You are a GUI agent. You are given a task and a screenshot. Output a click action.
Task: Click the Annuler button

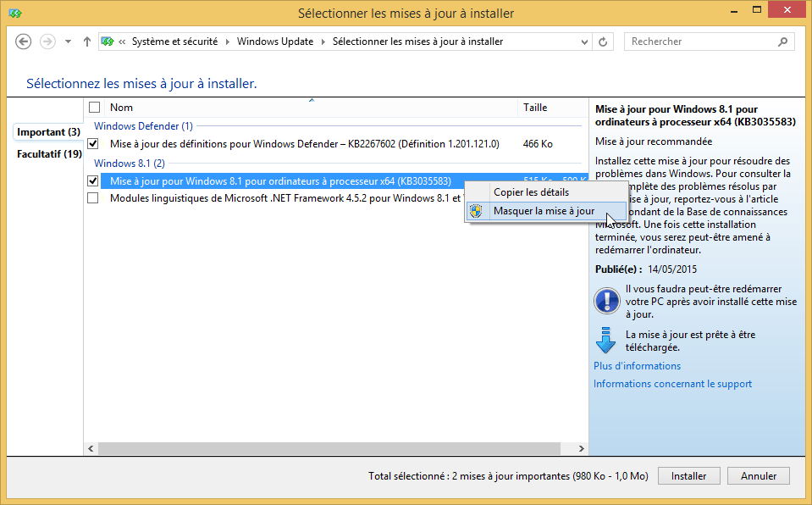(x=759, y=476)
